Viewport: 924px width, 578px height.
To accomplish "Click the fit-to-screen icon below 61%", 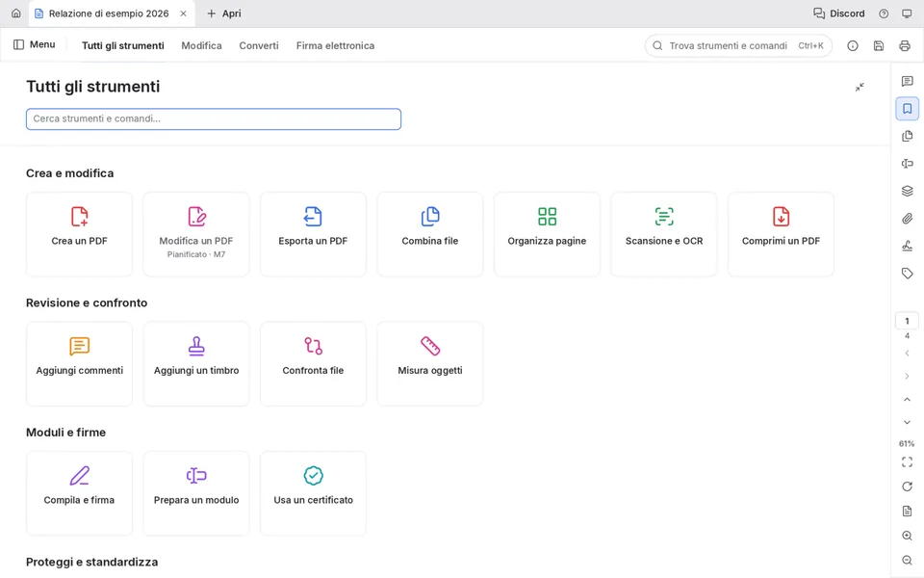I will pyautogui.click(x=907, y=462).
